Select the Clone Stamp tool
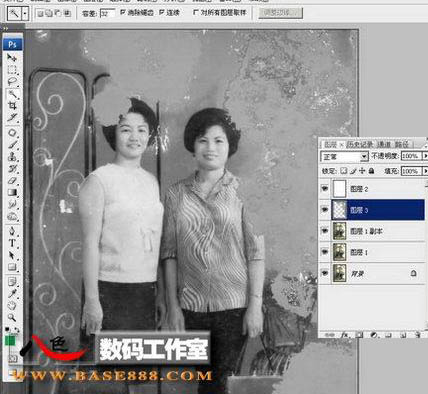 [x=12, y=156]
